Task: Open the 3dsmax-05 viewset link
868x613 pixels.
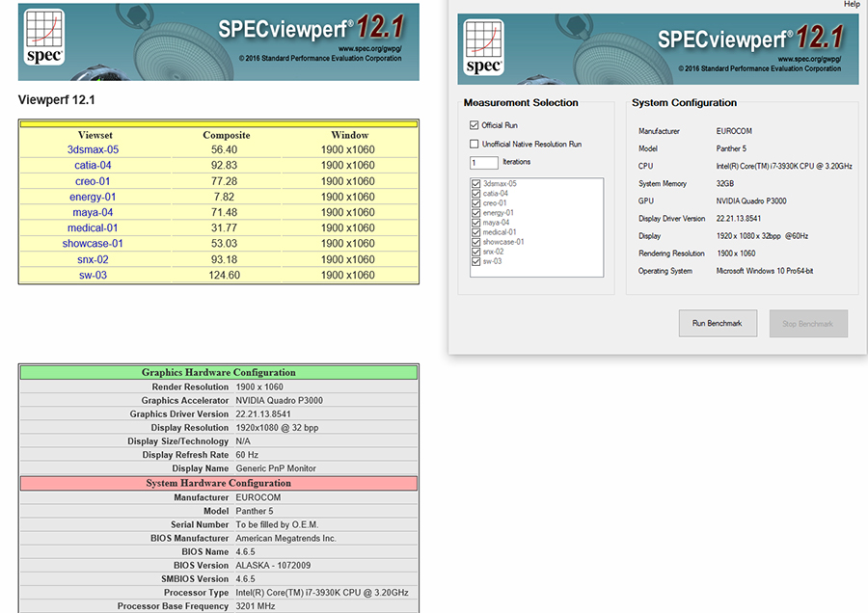Action: coord(93,149)
